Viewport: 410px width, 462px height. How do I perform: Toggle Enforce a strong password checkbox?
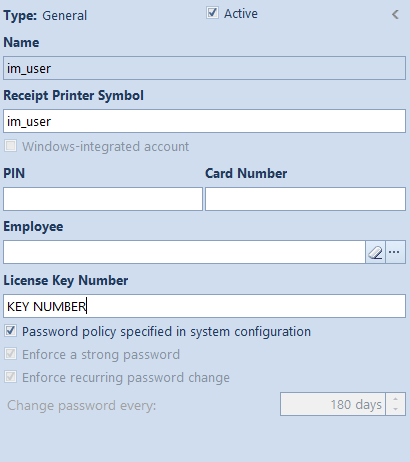10,354
